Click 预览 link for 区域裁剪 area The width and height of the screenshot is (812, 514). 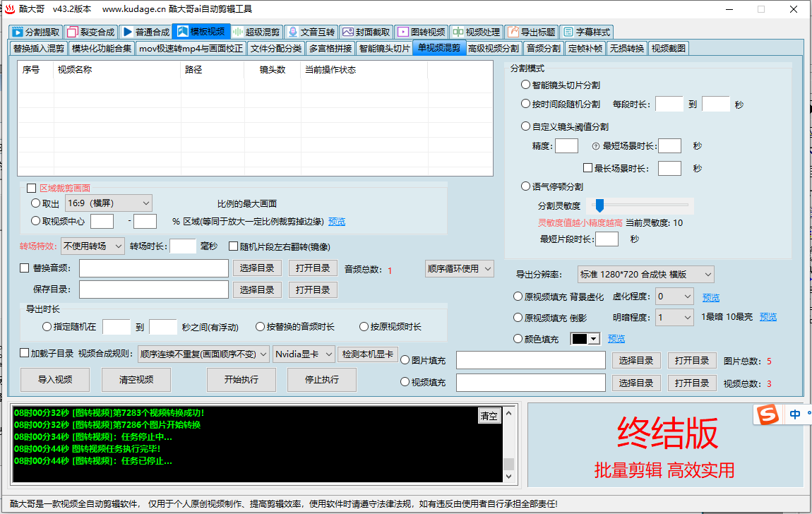click(x=337, y=222)
